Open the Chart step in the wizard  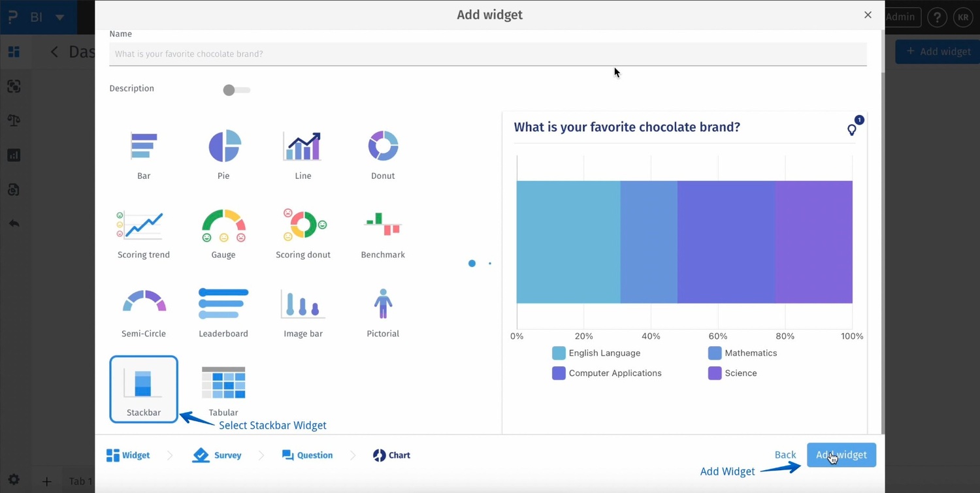click(x=391, y=455)
